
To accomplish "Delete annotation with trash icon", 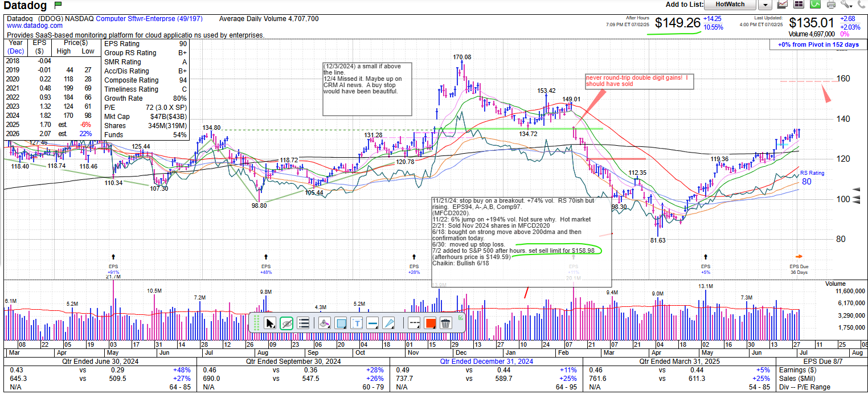I will point(445,323).
